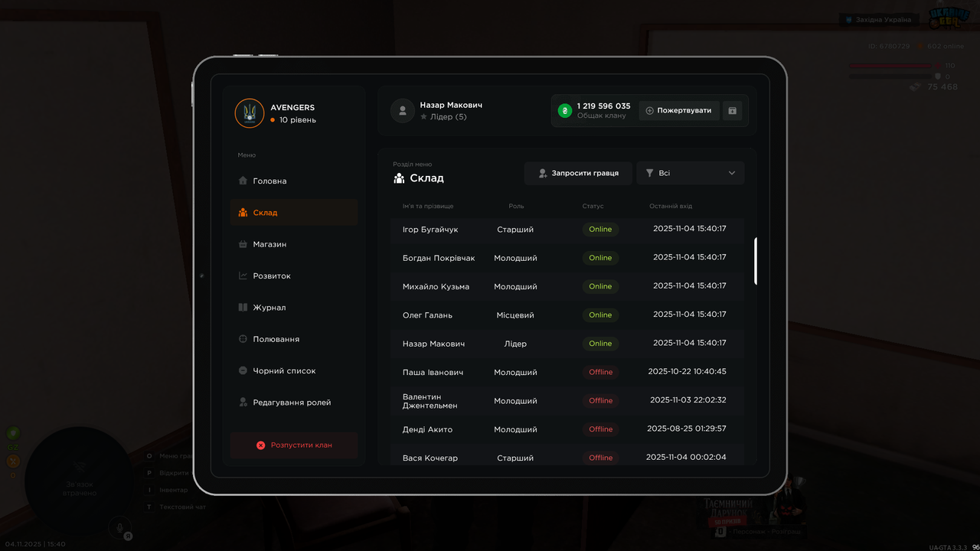980x551 pixels.
Task: Click clan balance 1 219 596 035
Action: click(x=603, y=106)
